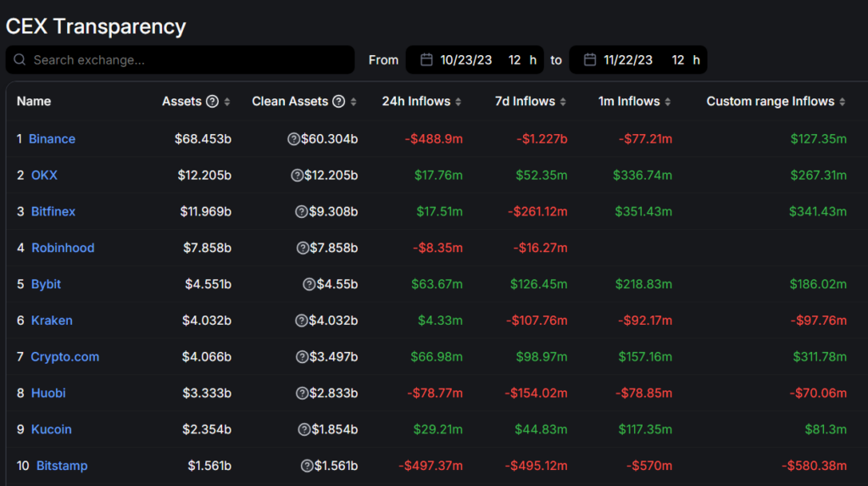Screen dimensions: 868x486
Task: Click the info icon beside OKX clean assets
Action: point(298,176)
